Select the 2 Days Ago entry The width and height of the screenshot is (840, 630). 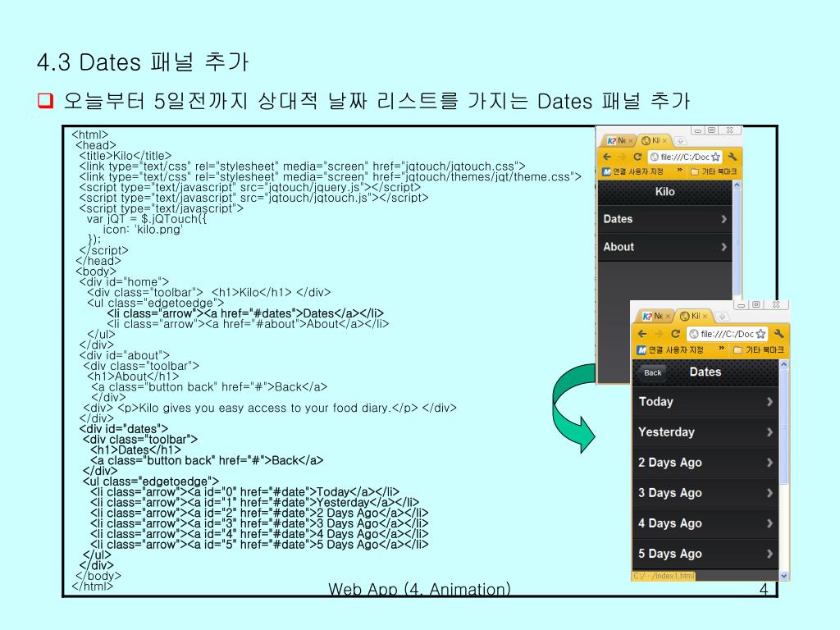[705, 463]
